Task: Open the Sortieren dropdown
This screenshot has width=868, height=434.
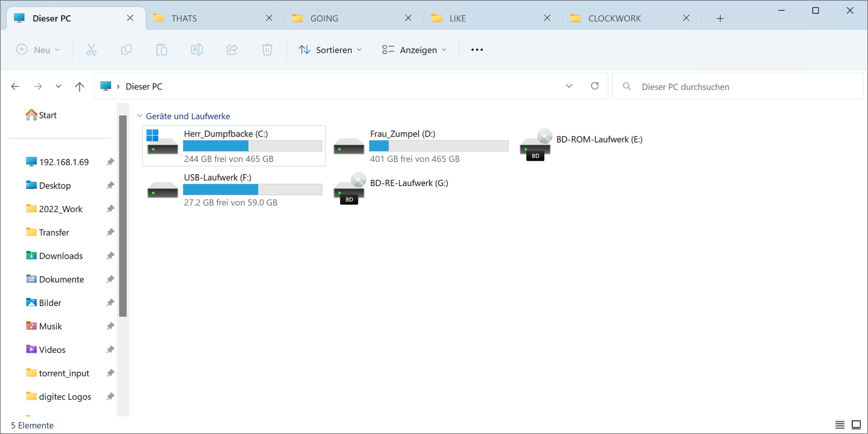Action: (x=330, y=50)
